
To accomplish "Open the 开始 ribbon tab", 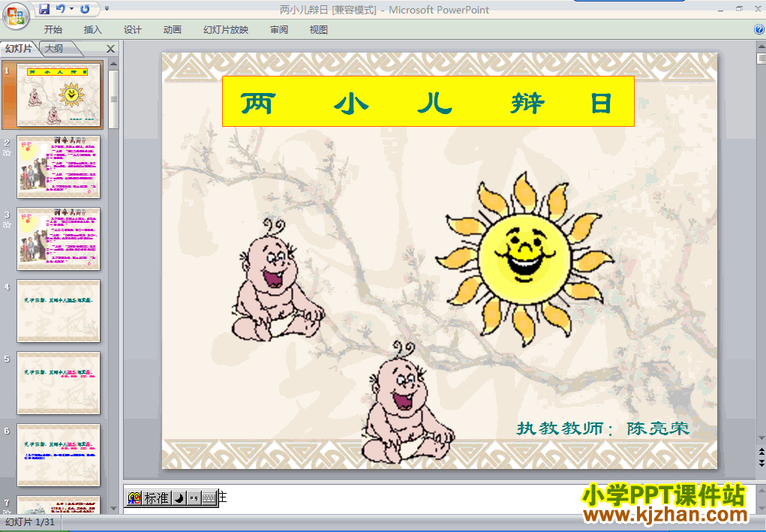I will pos(53,30).
